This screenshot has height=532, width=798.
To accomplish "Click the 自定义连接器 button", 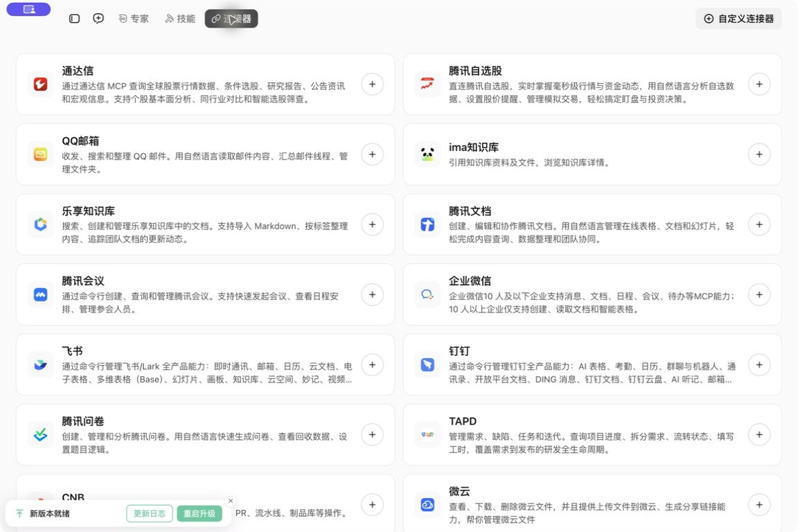I will point(739,19).
